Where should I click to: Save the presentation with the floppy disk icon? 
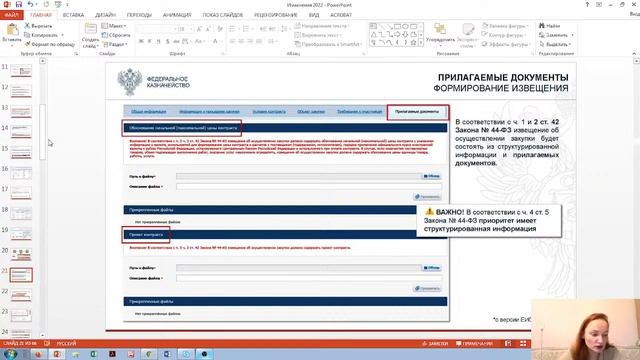tap(19, 4)
